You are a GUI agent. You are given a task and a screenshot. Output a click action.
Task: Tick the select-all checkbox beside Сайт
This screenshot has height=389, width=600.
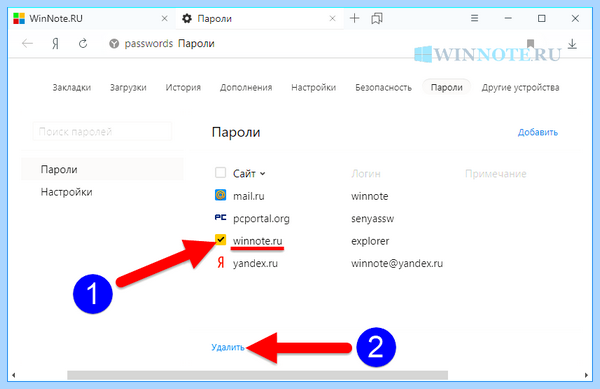220,173
